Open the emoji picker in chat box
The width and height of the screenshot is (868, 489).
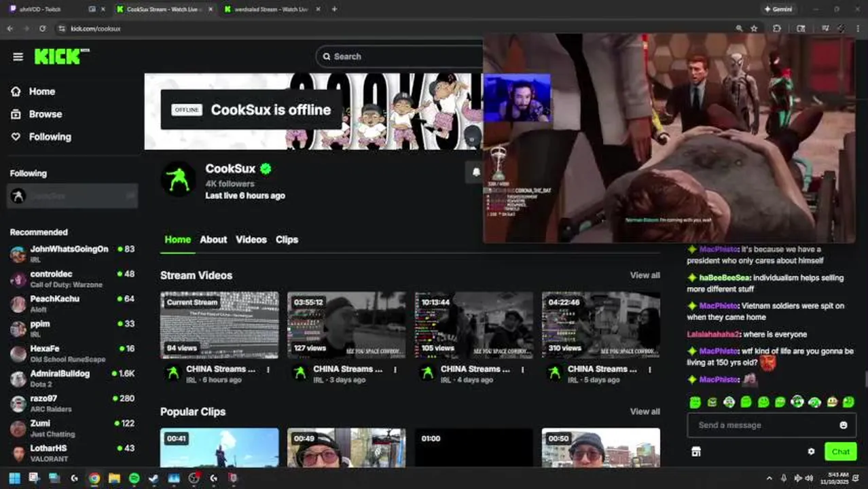[x=844, y=425]
